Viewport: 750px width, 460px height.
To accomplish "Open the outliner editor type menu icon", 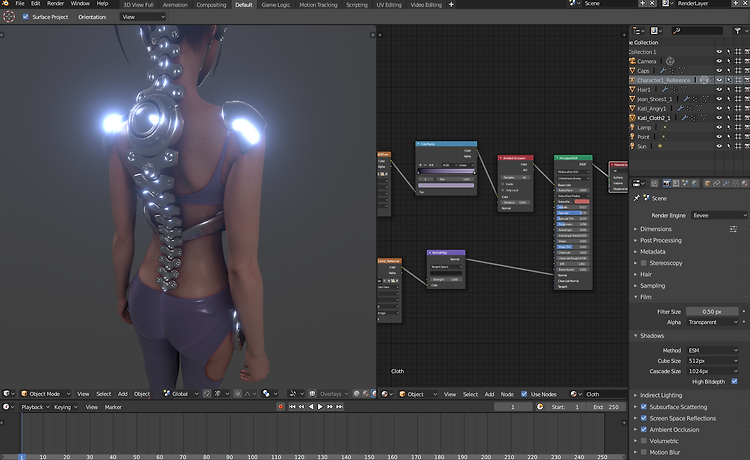I will [639, 31].
